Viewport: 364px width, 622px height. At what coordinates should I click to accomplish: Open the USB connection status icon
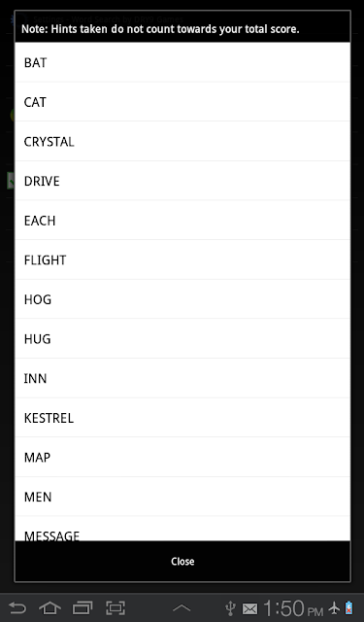click(x=230, y=608)
